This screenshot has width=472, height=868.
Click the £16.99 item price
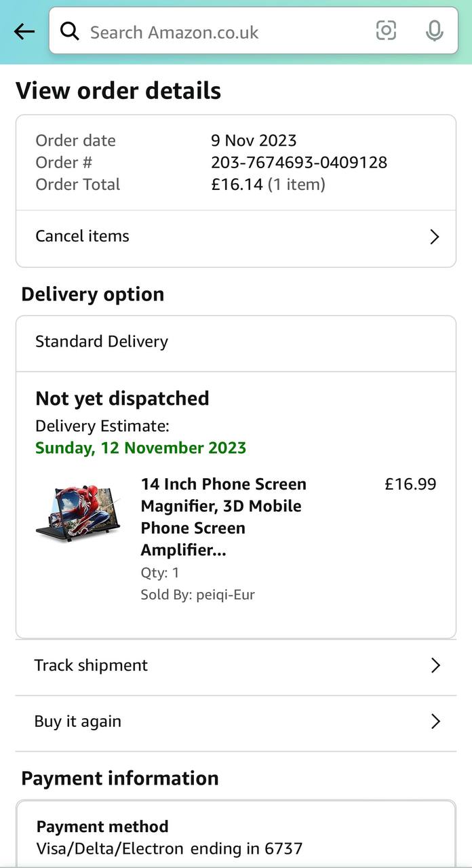pos(410,484)
